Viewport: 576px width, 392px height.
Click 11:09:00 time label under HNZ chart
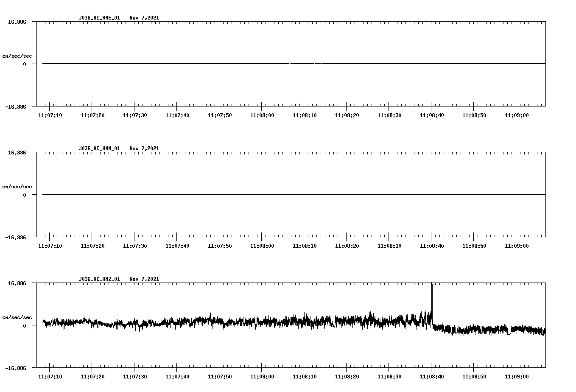click(x=517, y=377)
